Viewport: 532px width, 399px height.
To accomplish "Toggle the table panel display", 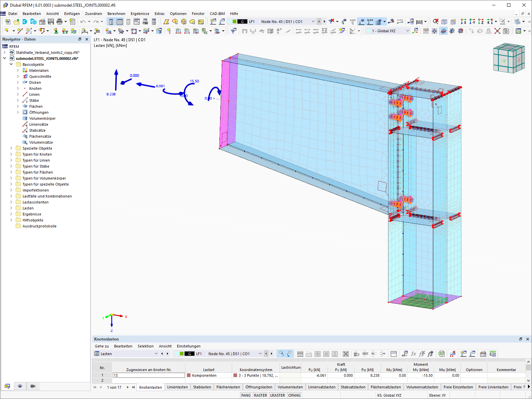I will tap(120, 22).
